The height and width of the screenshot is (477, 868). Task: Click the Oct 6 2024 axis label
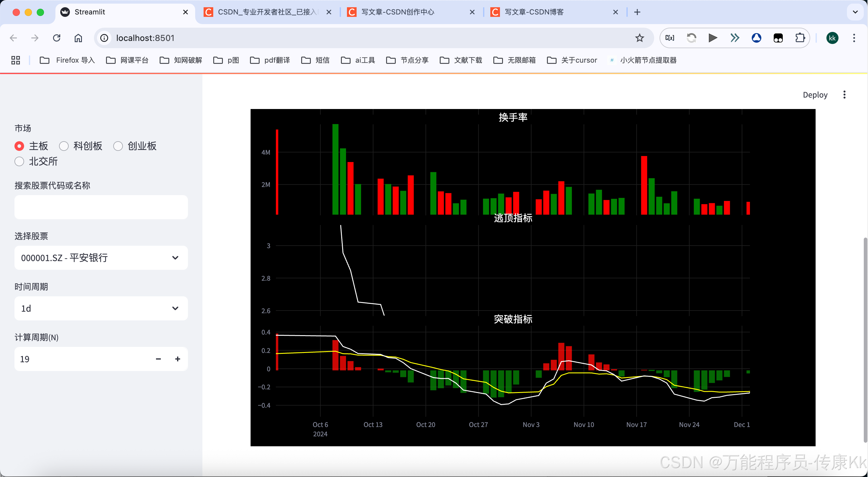(x=320, y=429)
